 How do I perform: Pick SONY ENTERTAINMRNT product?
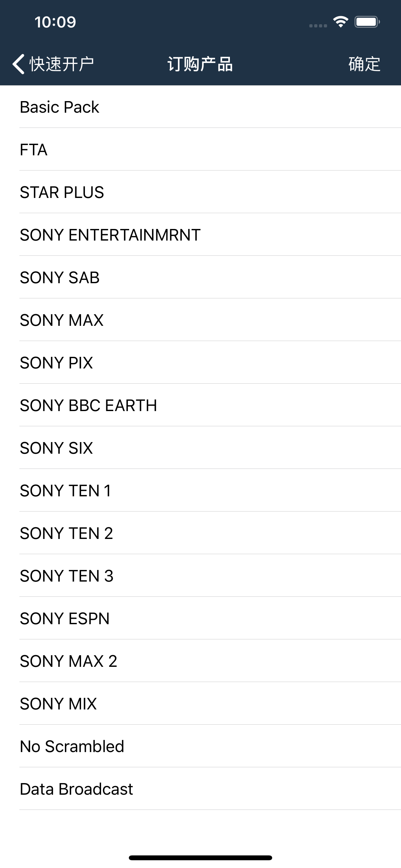pyautogui.click(x=200, y=234)
